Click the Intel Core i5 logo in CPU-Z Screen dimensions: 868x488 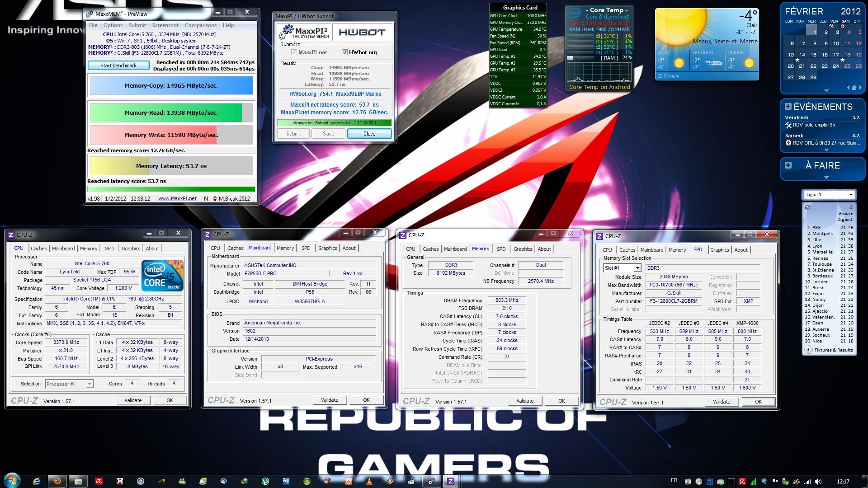point(162,275)
